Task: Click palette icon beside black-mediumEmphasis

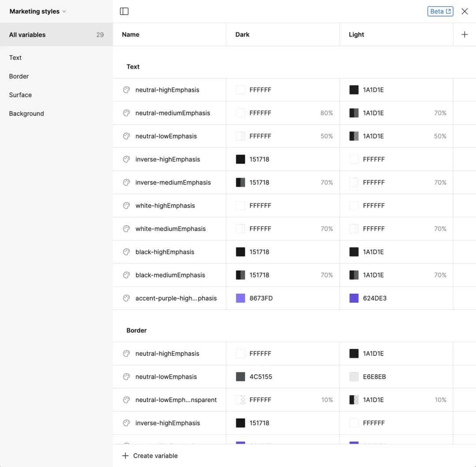Action: pyautogui.click(x=126, y=275)
